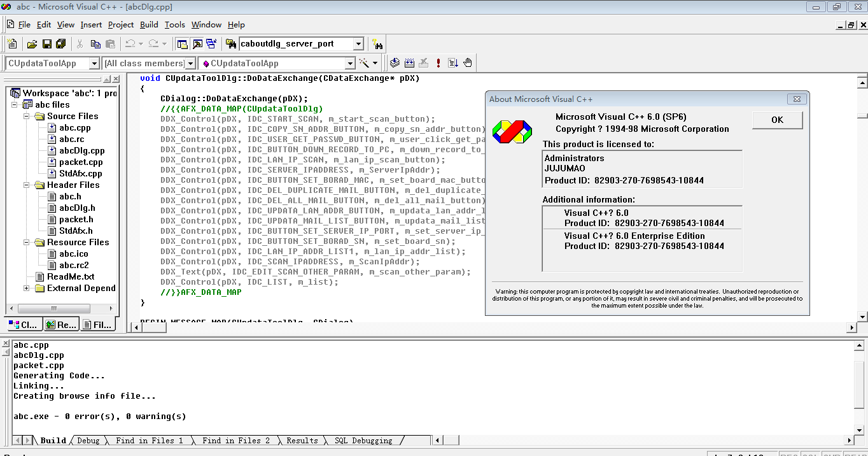
Task: Click the WizardBar magic wand icon
Action: (x=365, y=63)
